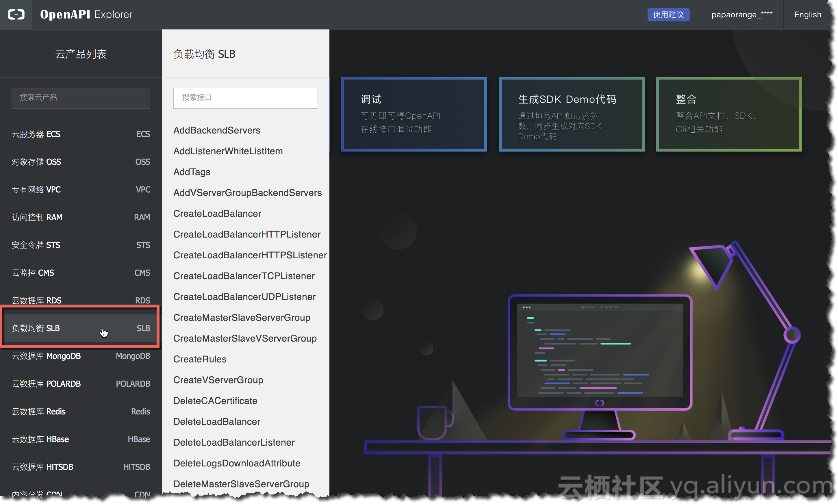Switch language to English
838x504 pixels.
point(807,15)
